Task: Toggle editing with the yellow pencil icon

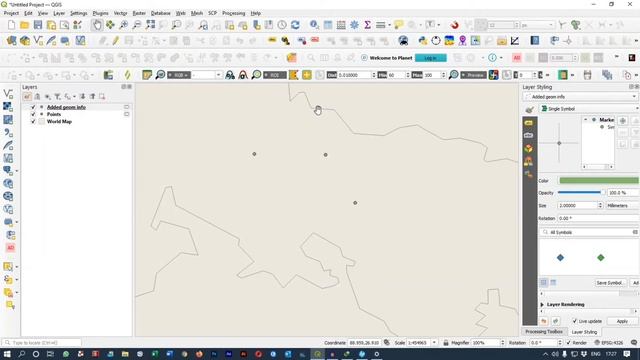Action: tap(116, 40)
